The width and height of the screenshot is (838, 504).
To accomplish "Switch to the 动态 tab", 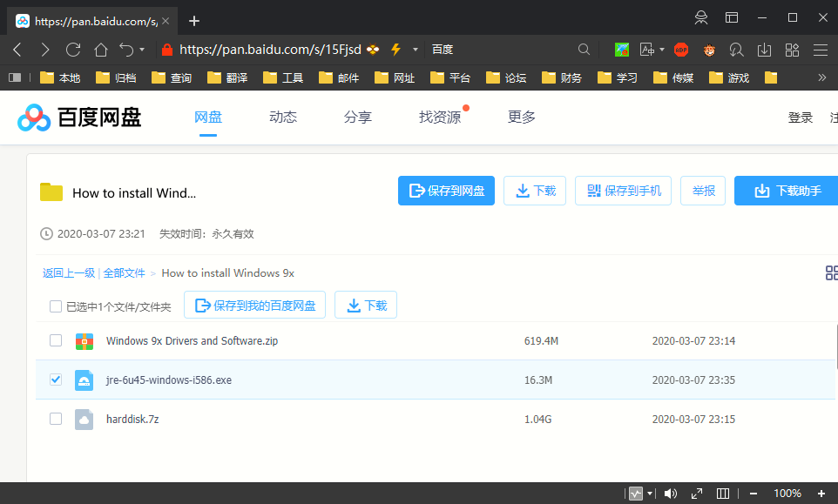I will pos(283,117).
